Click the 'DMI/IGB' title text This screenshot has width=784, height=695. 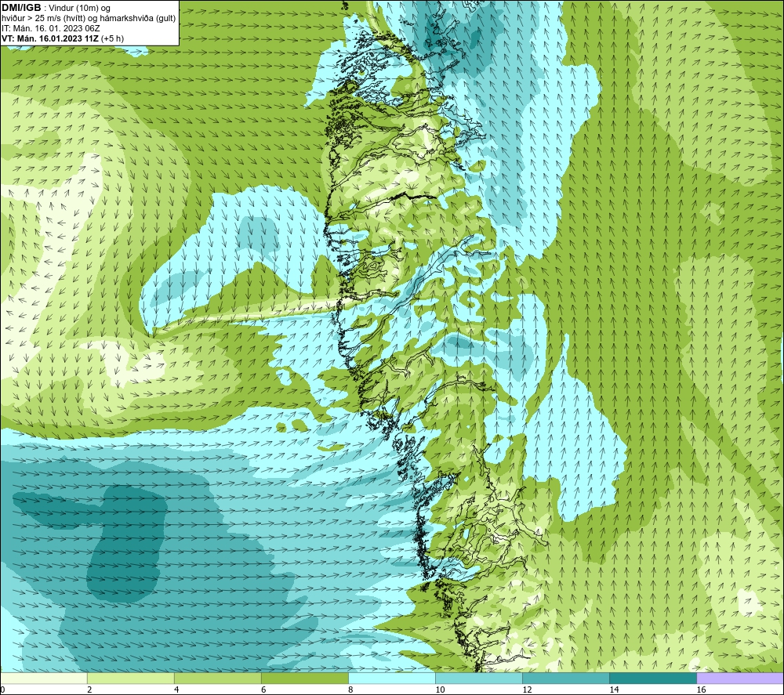(21, 8)
